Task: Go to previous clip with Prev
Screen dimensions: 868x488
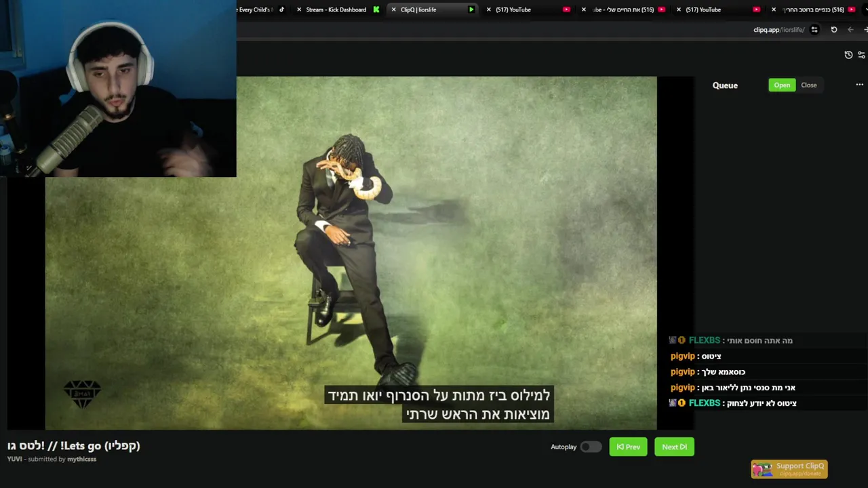Action: [628, 447]
